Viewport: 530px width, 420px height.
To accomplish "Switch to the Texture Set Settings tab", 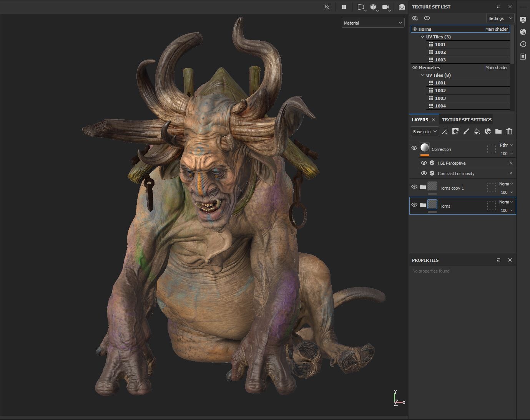I will coord(467,120).
